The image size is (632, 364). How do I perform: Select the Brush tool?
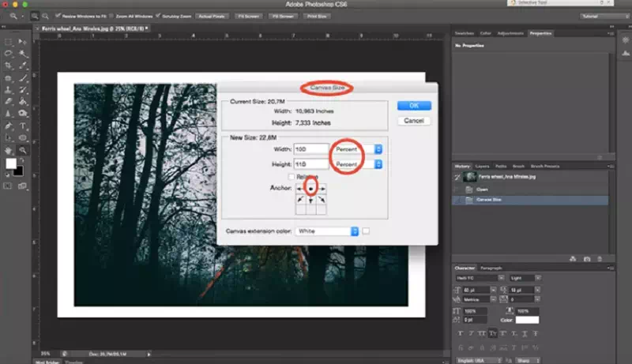point(23,78)
